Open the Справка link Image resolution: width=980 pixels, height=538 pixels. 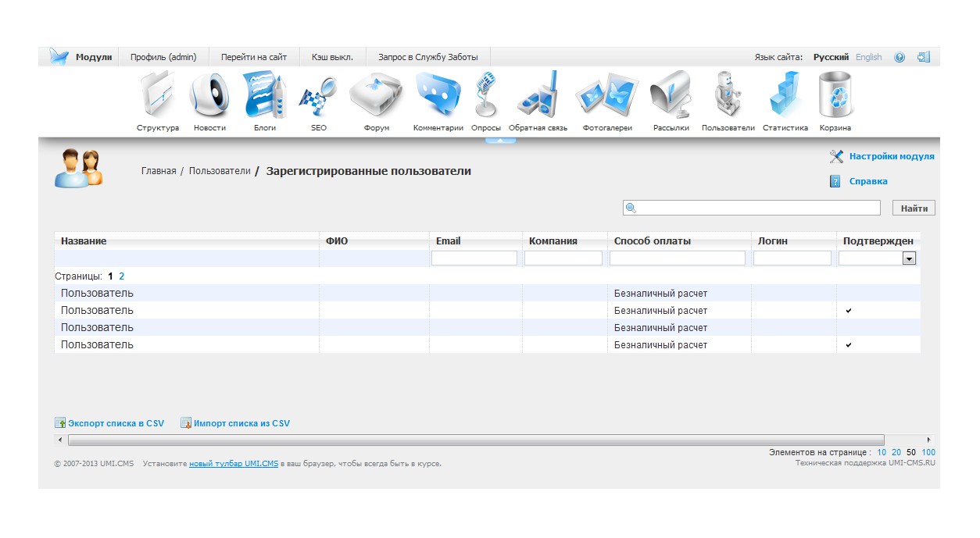click(868, 181)
